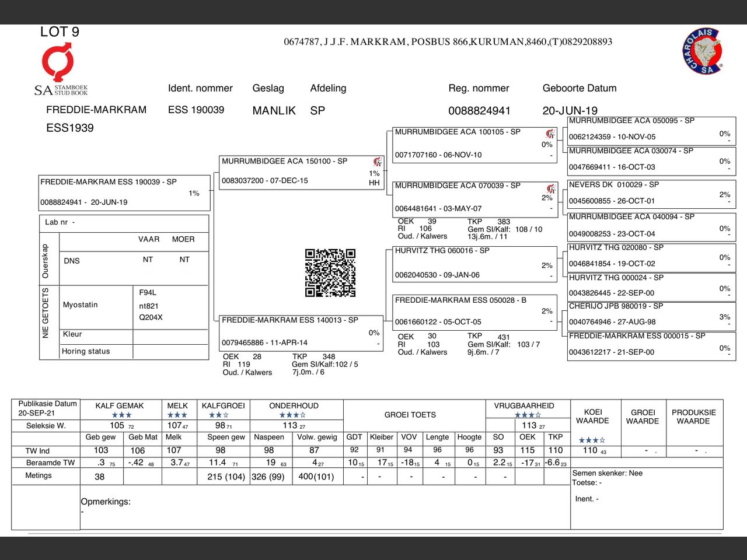Click the star rating under KOEI WAARDE
747x560 pixels.
point(592,440)
